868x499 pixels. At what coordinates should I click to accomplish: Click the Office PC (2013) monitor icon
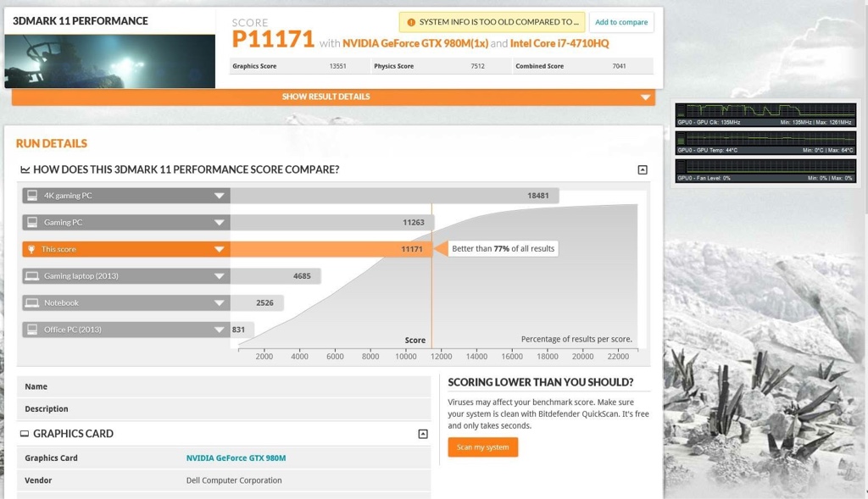(x=33, y=330)
